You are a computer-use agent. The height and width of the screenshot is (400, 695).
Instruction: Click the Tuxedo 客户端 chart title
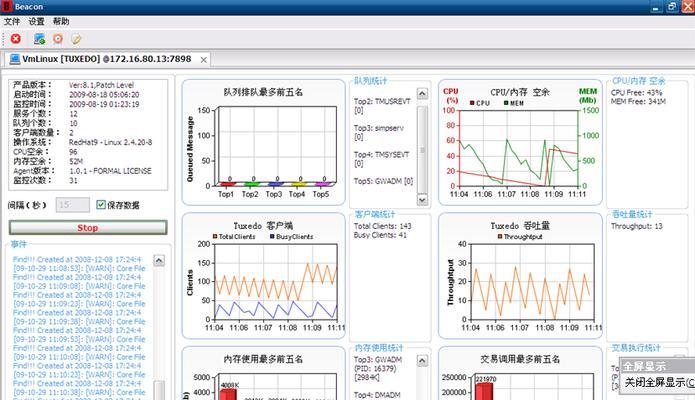pos(263,226)
